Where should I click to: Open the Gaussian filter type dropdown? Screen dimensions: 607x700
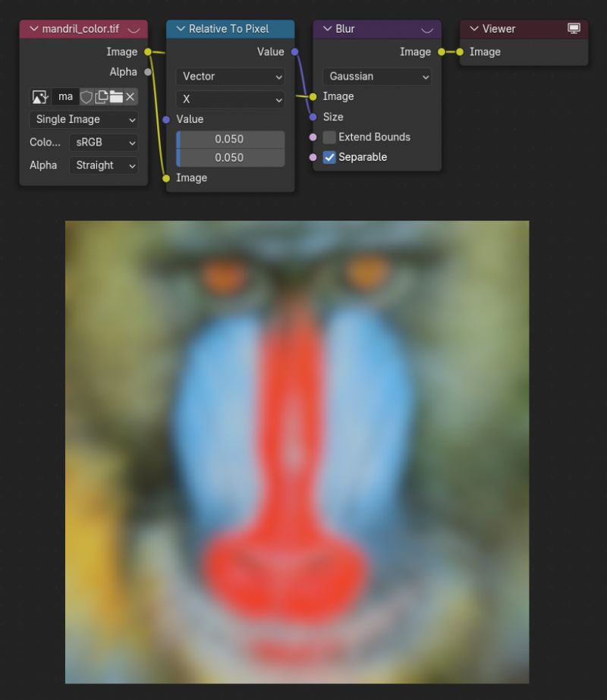pyautogui.click(x=376, y=77)
